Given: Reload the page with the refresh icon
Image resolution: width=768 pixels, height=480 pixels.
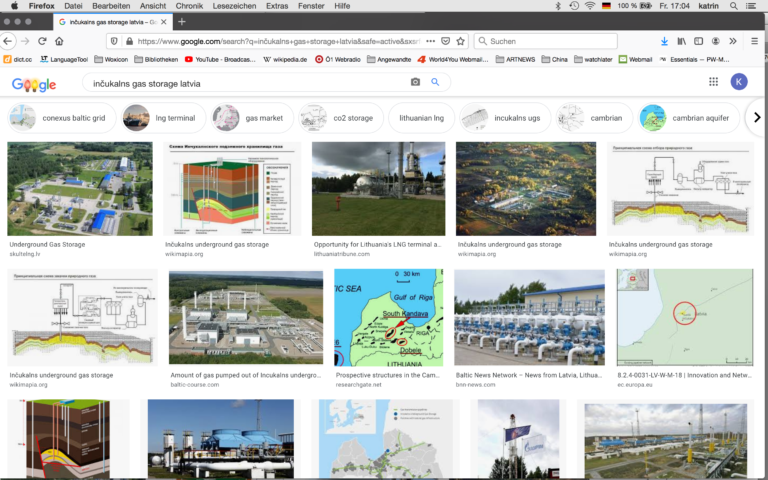Looking at the screenshot, I should 42,42.
